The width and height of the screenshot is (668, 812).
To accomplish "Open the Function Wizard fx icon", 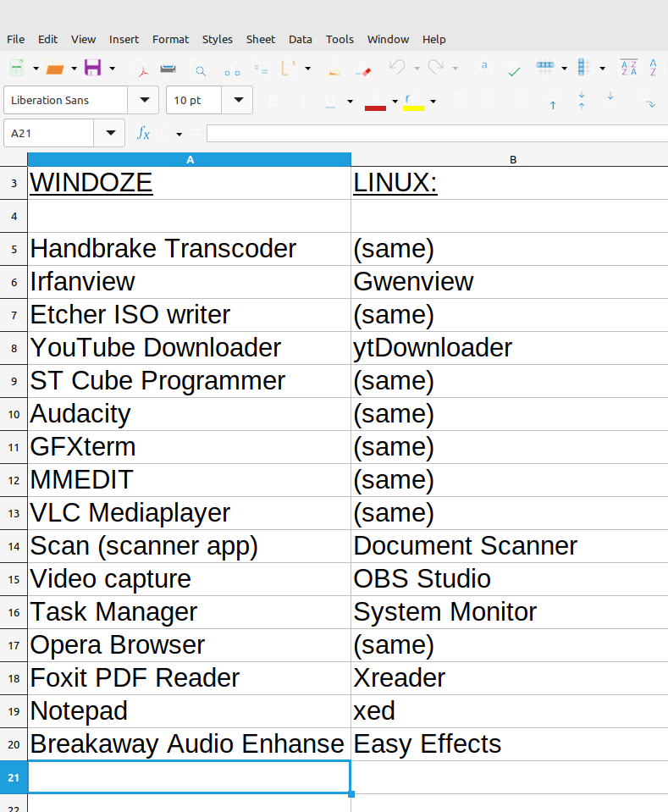I will click(144, 133).
